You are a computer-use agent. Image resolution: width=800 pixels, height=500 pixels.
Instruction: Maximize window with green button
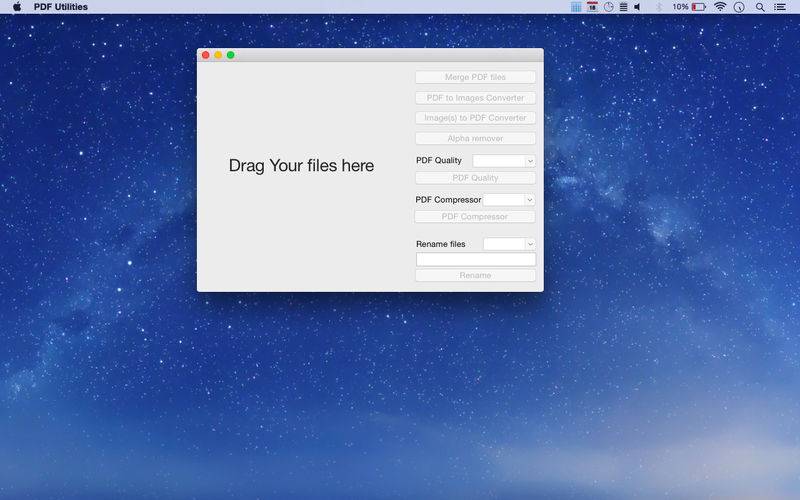point(231,55)
